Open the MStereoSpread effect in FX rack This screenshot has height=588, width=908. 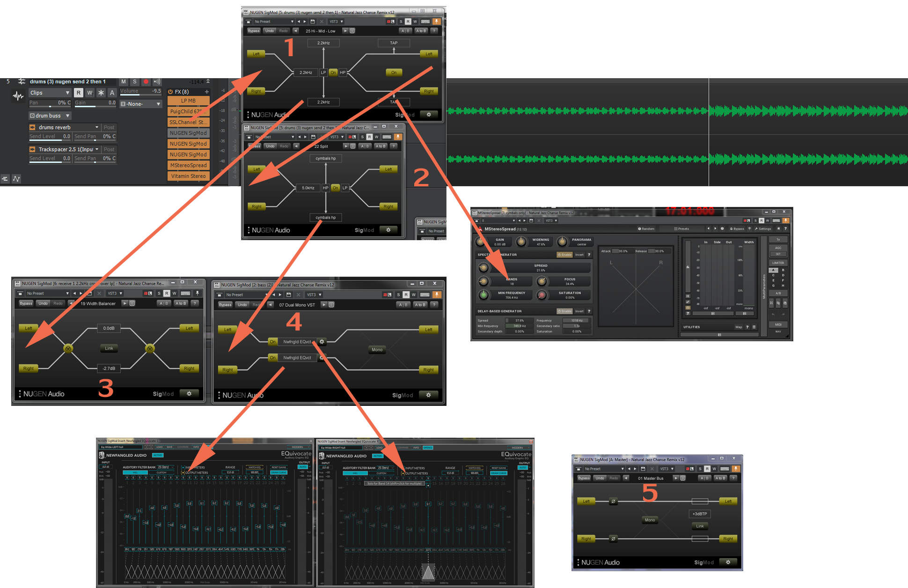tap(188, 165)
